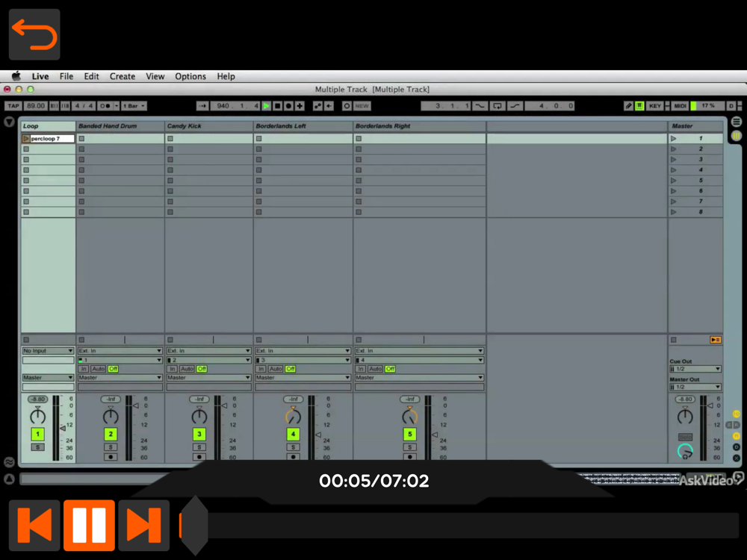This screenshot has width=747, height=560.
Task: Click the NEW button in transport
Action: (362, 106)
